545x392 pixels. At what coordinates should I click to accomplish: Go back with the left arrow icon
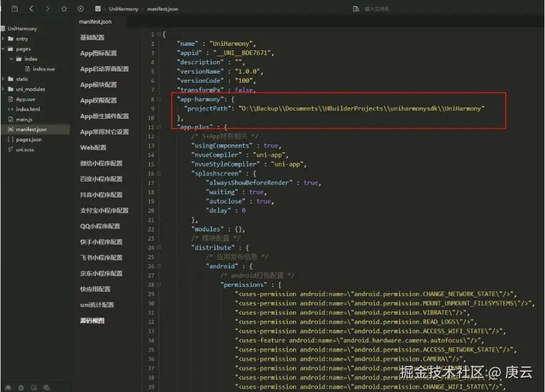point(31,8)
